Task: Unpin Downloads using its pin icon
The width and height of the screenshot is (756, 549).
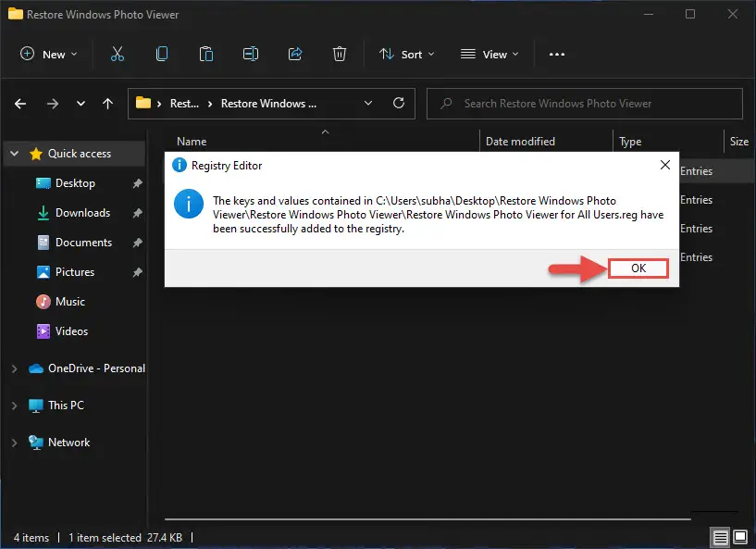Action: 137,213
